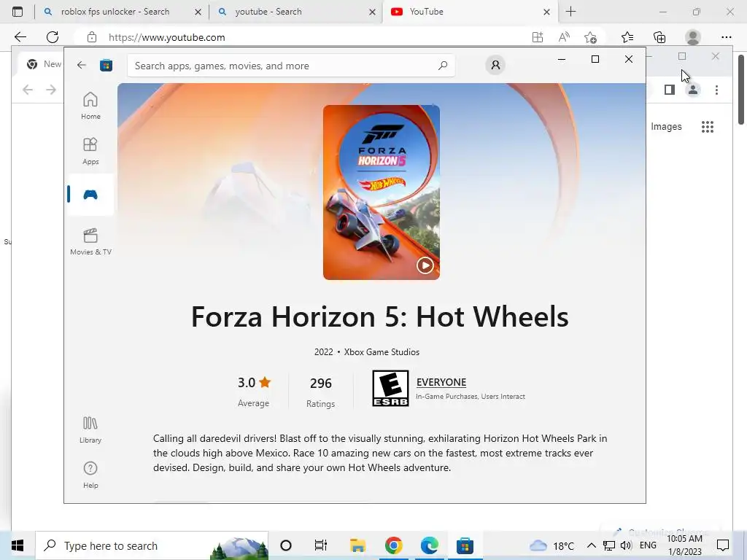
Task: Open Chrome side panel icon
Action: point(670,90)
